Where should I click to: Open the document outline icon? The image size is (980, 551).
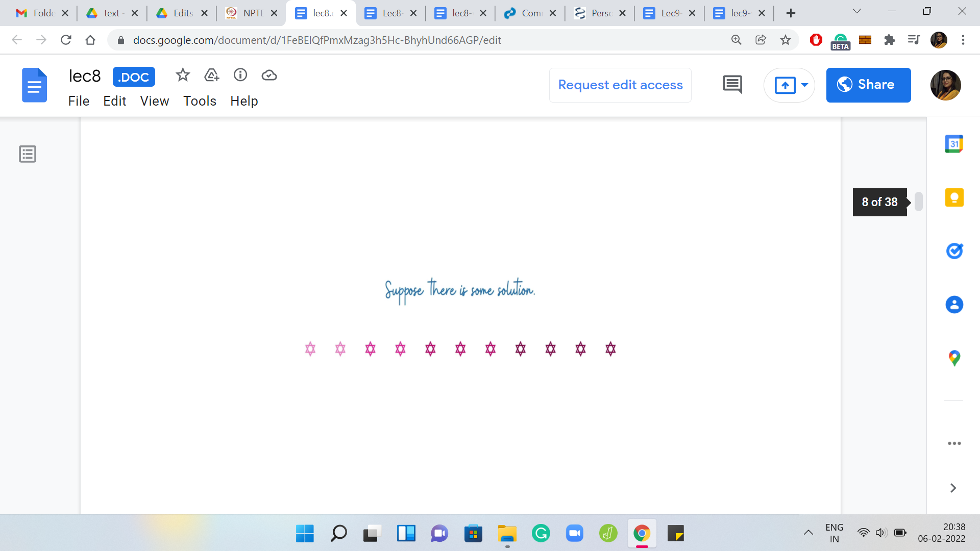[x=28, y=154]
